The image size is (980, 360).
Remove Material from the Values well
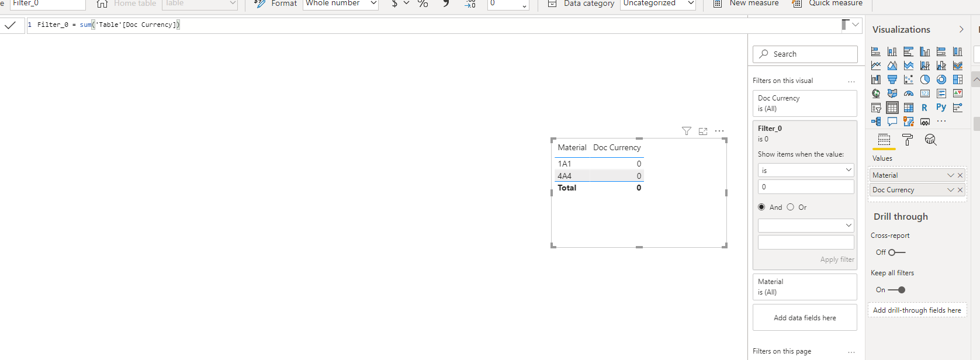(960, 175)
